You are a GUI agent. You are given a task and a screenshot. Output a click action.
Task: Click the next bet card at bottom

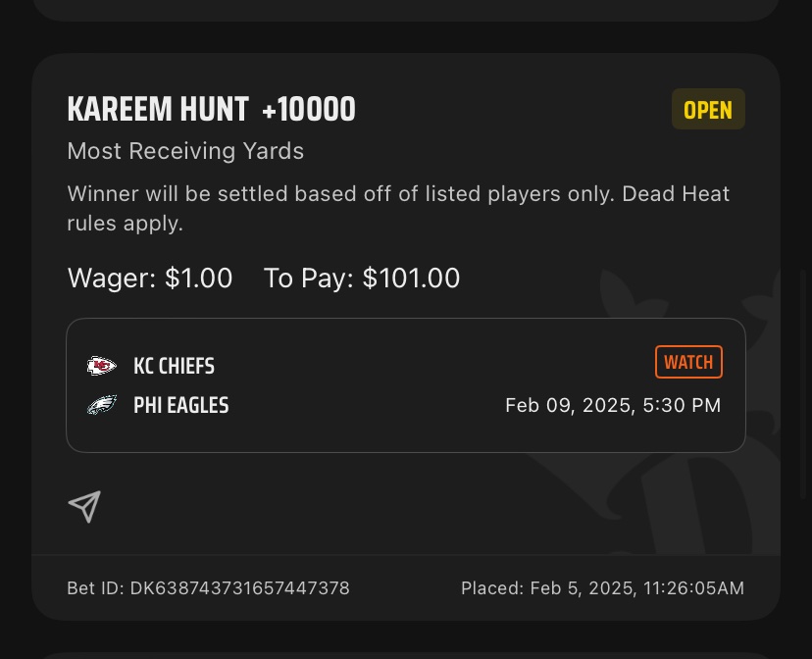(406, 655)
